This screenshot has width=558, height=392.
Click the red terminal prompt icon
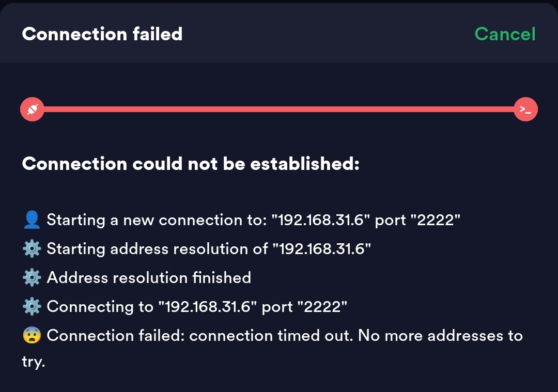click(525, 109)
